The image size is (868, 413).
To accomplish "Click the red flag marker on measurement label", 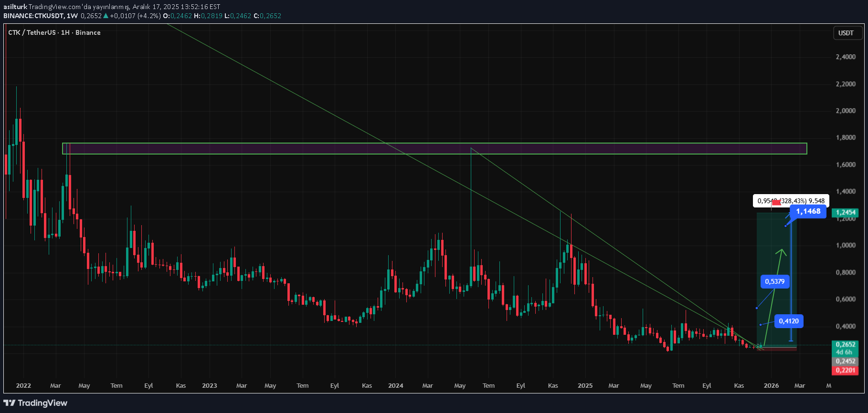I will (776, 203).
